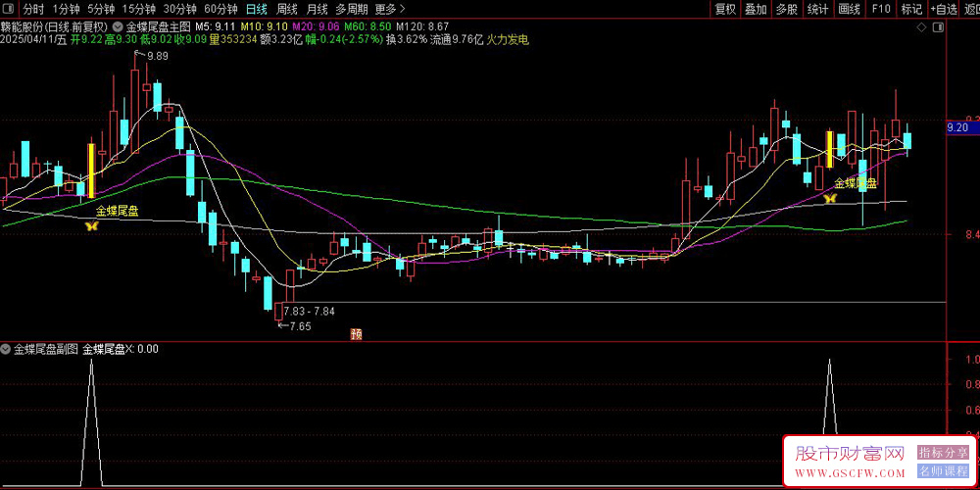Click the sidebar panel icon at top-left
Viewport: 980px width, 490px height.
[x=9, y=9]
